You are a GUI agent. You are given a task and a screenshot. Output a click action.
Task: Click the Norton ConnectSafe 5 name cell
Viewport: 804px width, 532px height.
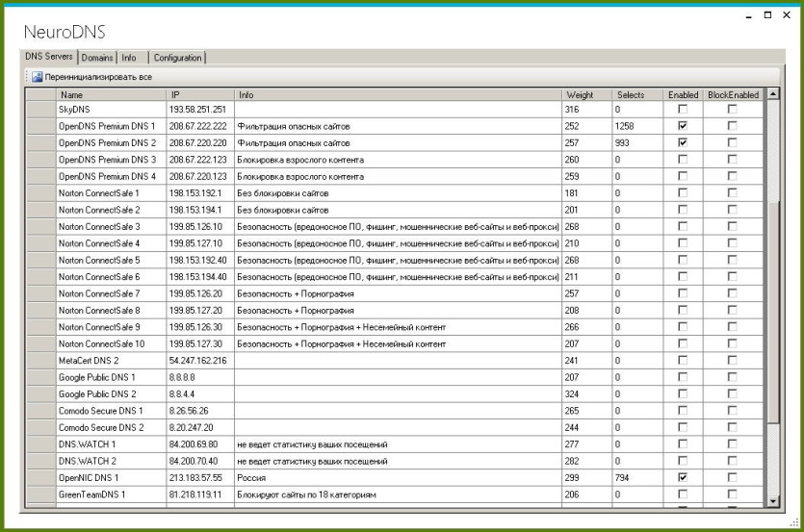click(111, 260)
